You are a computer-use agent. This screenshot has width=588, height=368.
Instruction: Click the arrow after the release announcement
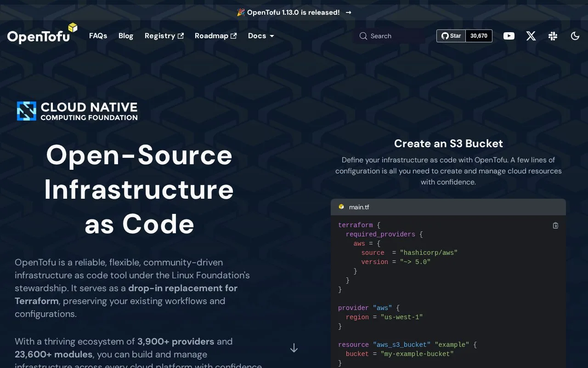348,12
